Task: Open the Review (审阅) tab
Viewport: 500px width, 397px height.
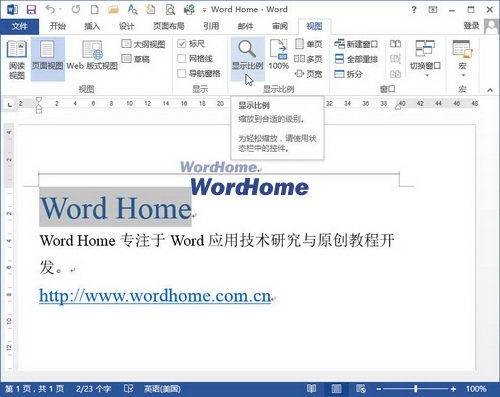Action: click(280, 26)
